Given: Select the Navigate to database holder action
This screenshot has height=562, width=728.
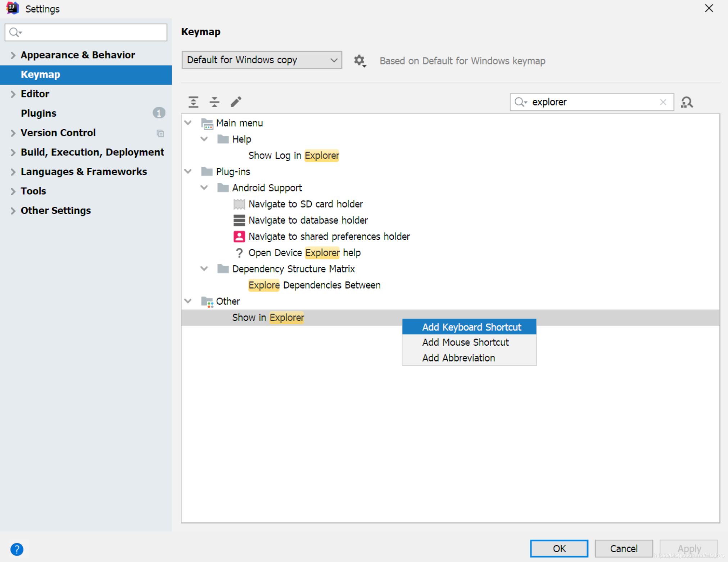Looking at the screenshot, I should click(308, 220).
